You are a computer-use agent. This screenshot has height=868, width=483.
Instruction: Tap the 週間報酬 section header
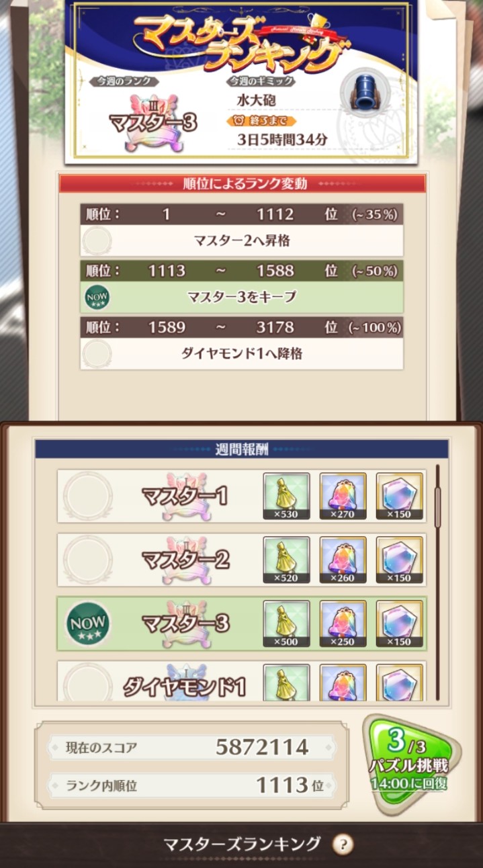[x=242, y=449]
